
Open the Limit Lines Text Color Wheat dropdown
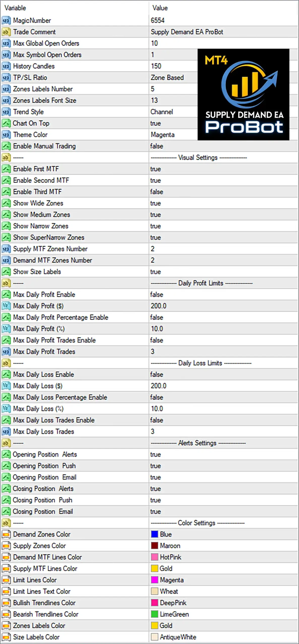165,591
